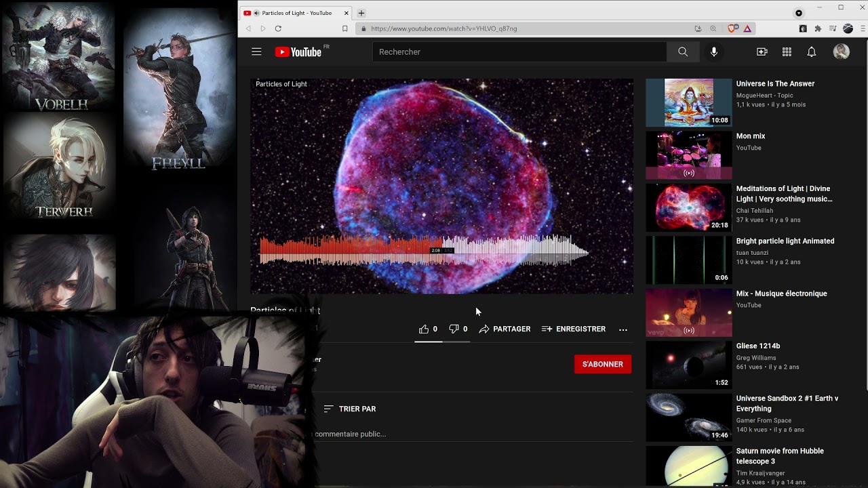Image resolution: width=868 pixels, height=488 pixels.
Task: Click the ENREGISTRER save button
Action: pyautogui.click(x=574, y=329)
